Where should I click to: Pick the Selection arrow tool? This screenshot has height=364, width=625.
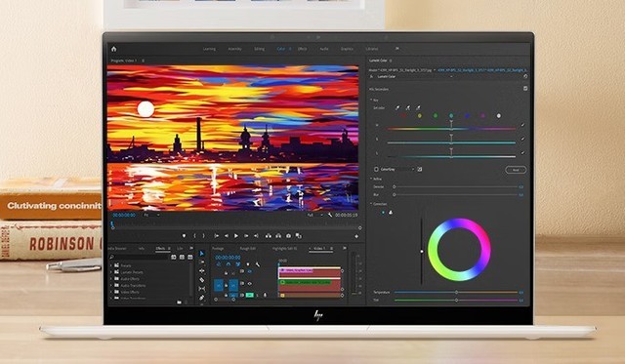(202, 254)
